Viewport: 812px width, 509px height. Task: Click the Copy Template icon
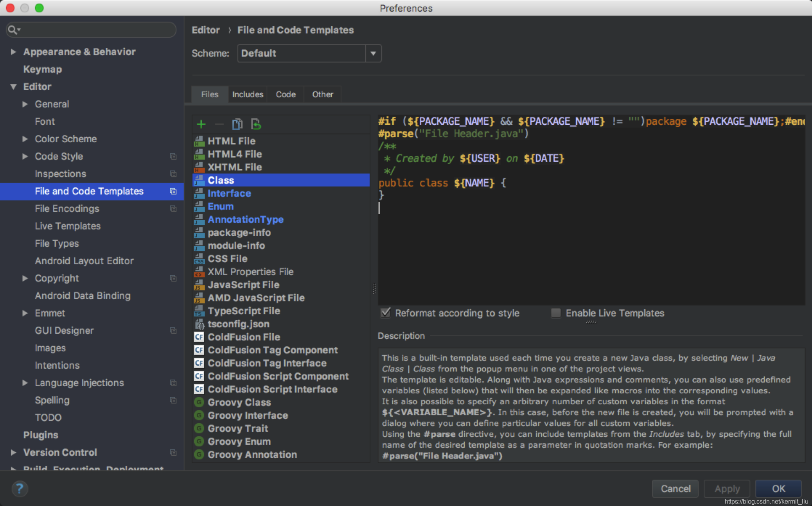coord(237,124)
